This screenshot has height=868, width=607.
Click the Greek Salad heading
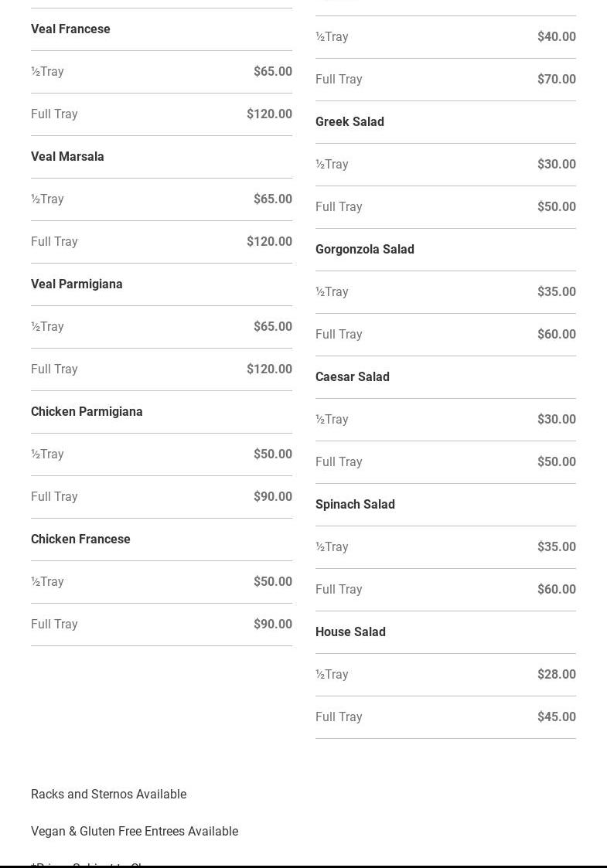[350, 122]
